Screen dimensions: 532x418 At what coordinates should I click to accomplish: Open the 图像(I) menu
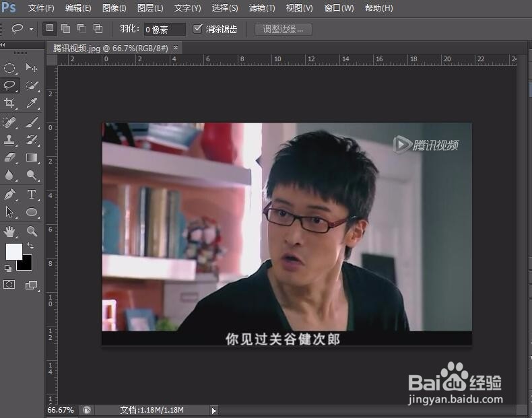coord(114,8)
